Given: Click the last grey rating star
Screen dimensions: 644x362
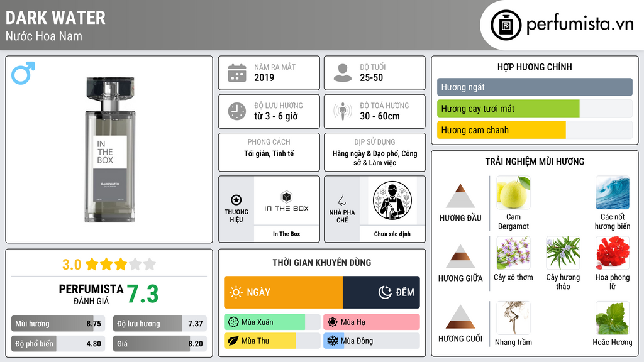Looking at the screenshot, I should tap(150, 264).
